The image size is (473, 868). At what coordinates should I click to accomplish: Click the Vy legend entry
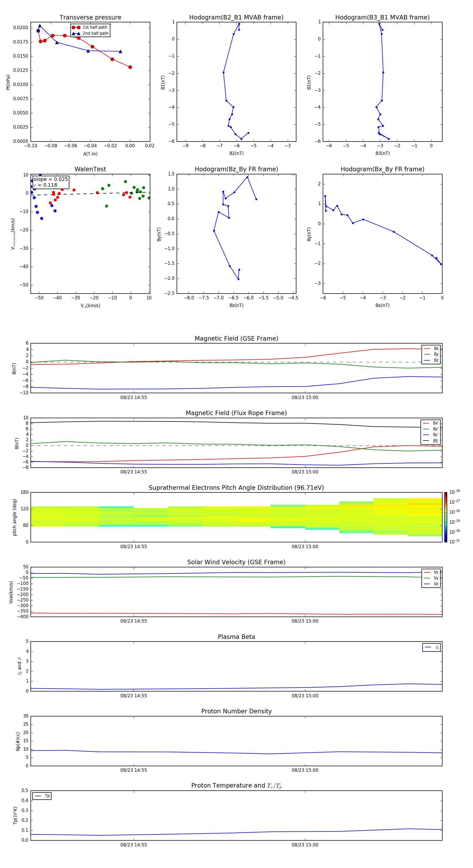tap(431, 578)
